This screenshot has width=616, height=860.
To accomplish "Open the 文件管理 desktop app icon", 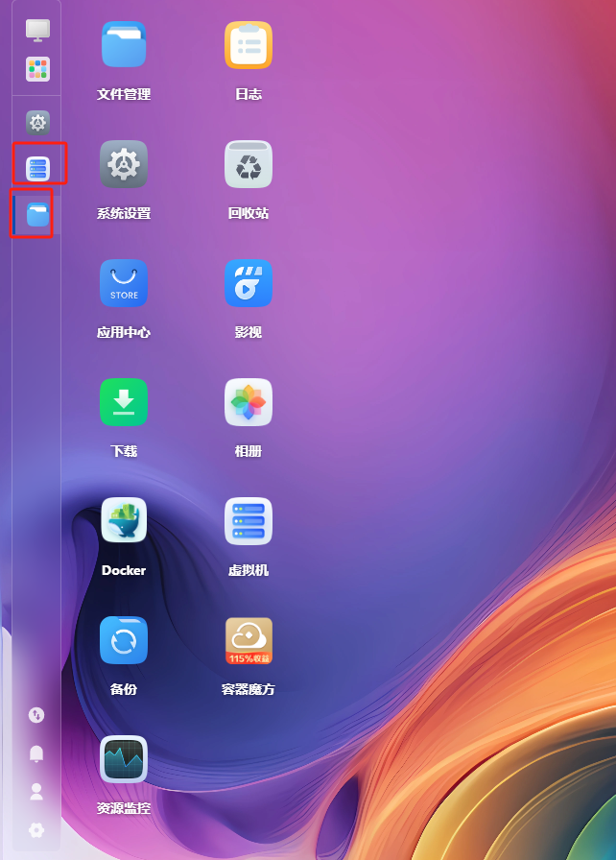I will click(x=124, y=45).
